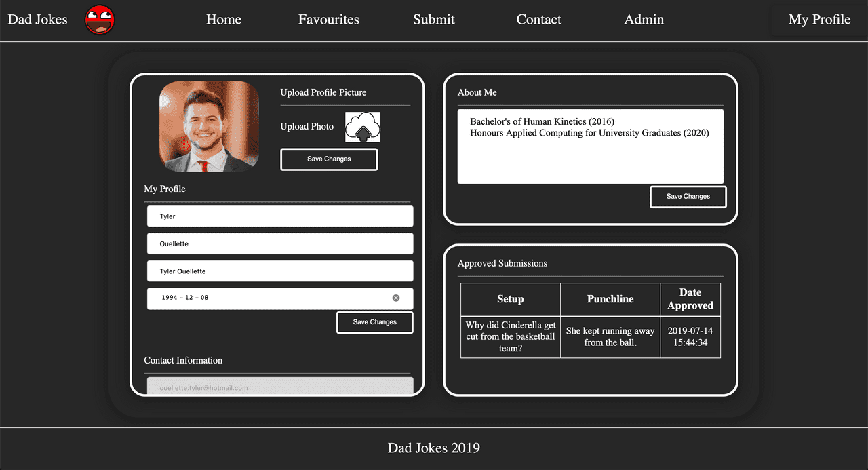Click the red smiley face logo
Viewport: 868px width, 470px height.
click(100, 20)
